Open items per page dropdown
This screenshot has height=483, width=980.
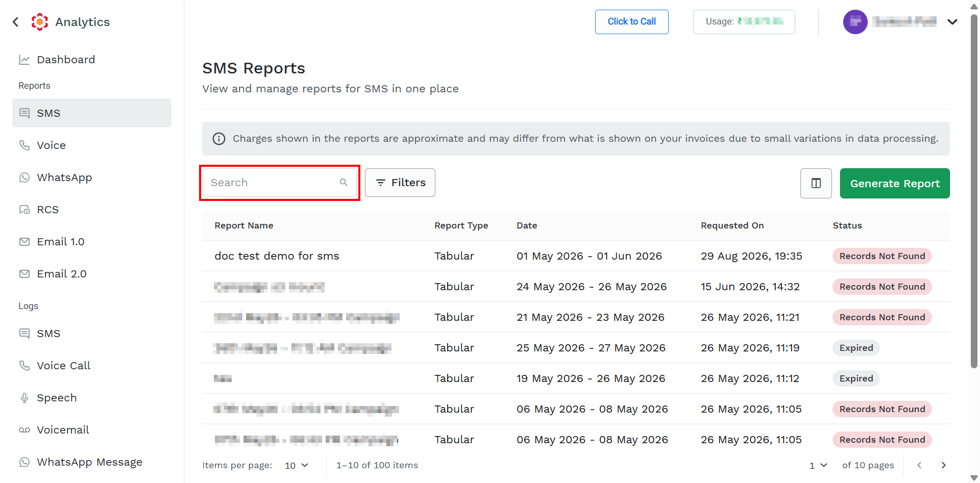click(297, 465)
